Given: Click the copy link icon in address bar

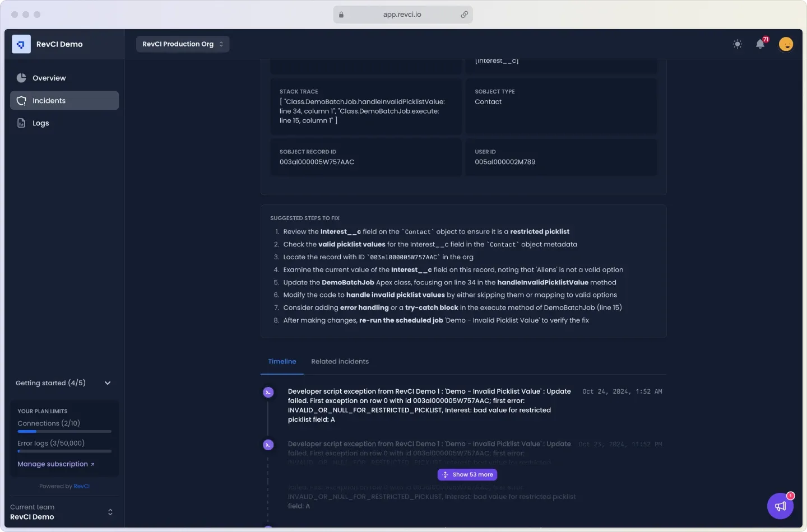Looking at the screenshot, I should point(464,15).
